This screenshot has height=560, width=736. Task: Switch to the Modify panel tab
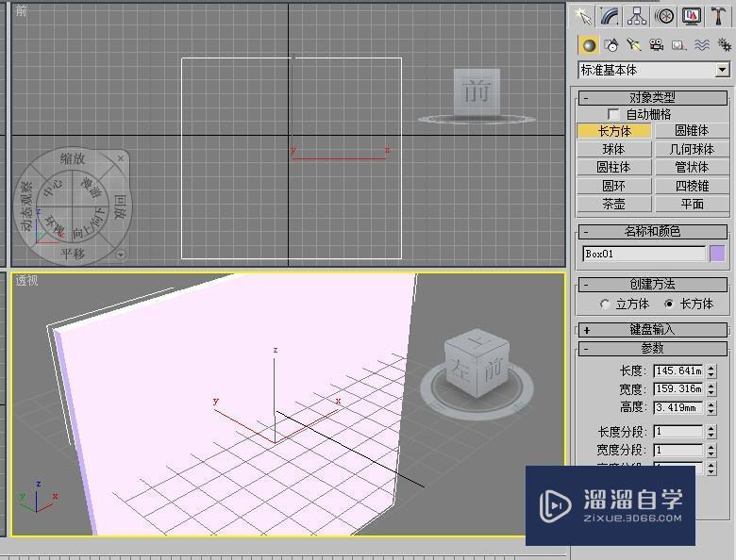click(610, 16)
